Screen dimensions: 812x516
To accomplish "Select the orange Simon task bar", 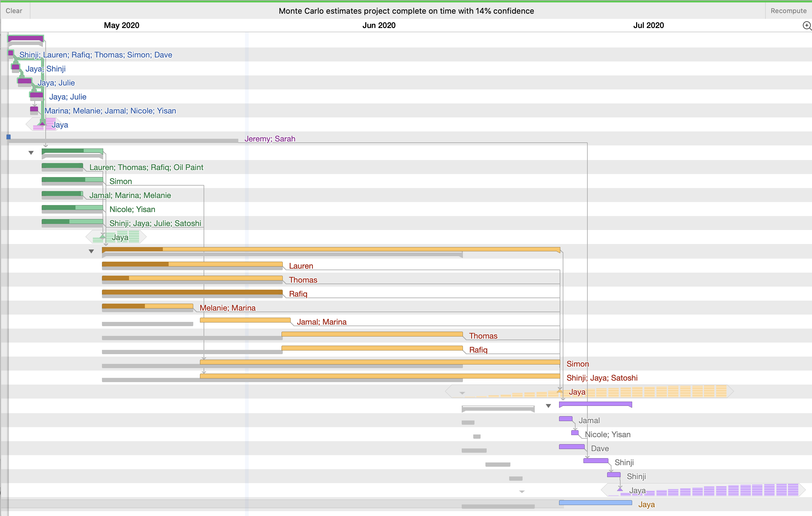I will click(x=380, y=362).
